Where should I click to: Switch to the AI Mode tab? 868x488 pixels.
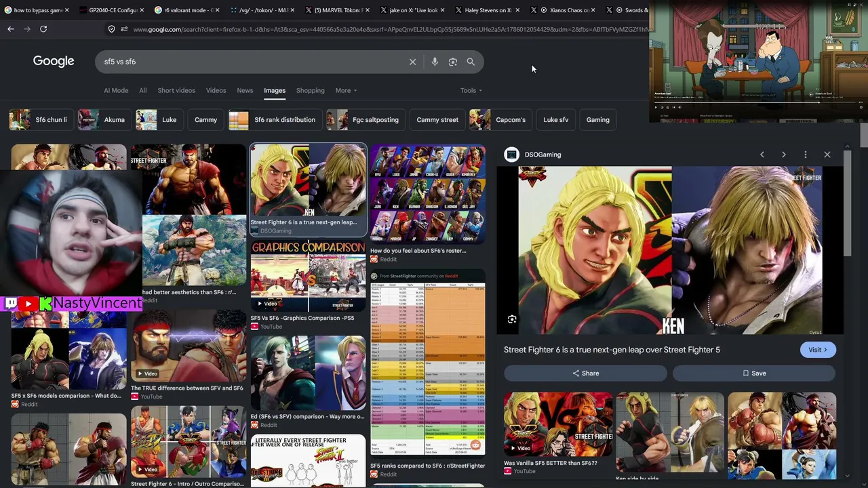[116, 90]
